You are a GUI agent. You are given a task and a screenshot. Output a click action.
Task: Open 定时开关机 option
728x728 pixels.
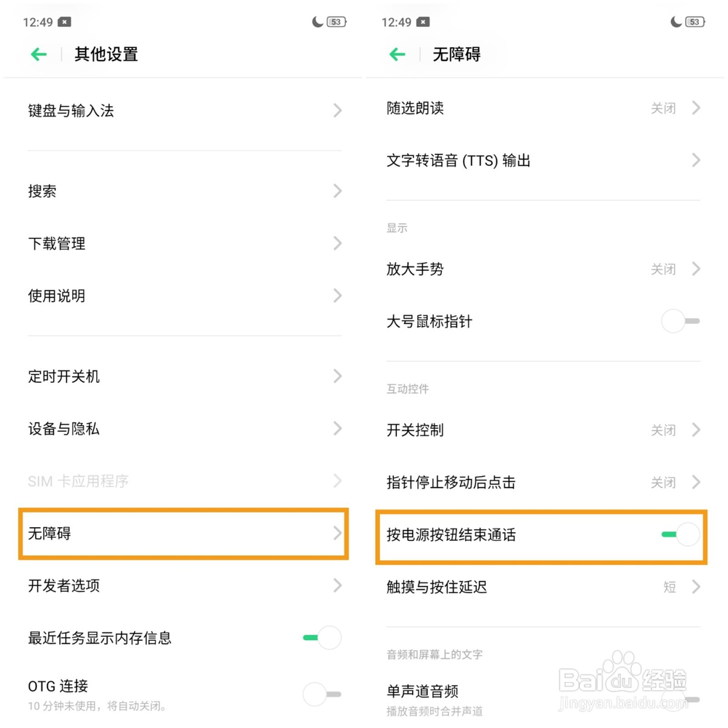[182, 376]
